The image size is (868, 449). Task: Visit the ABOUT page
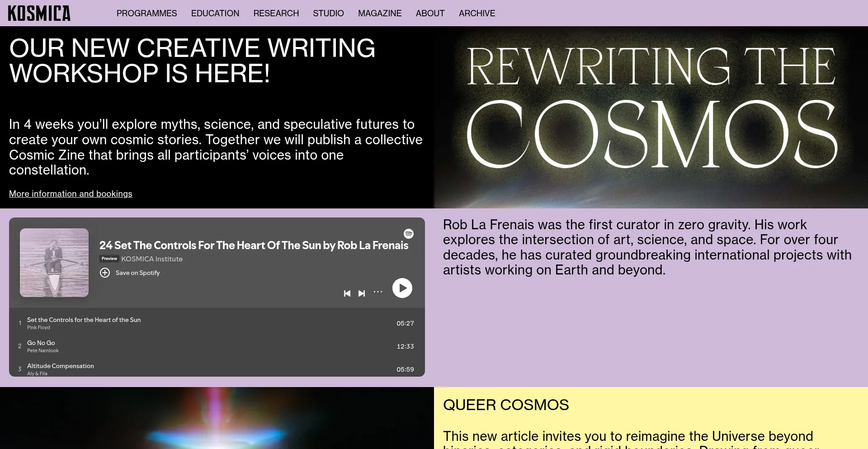(x=430, y=13)
